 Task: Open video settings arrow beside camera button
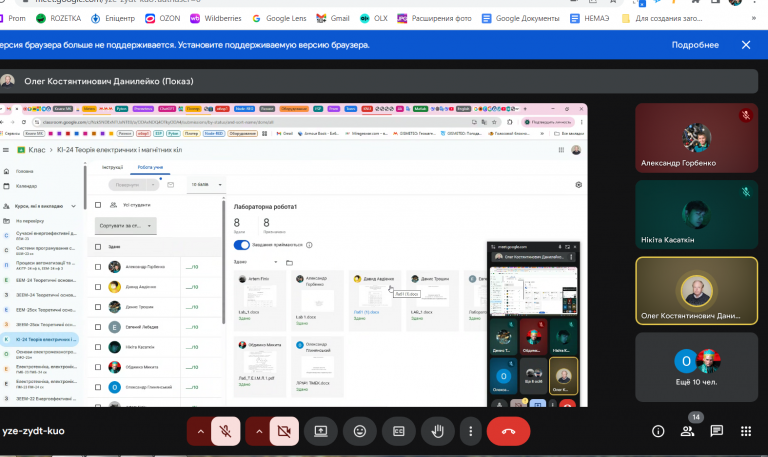pyautogui.click(x=259, y=431)
